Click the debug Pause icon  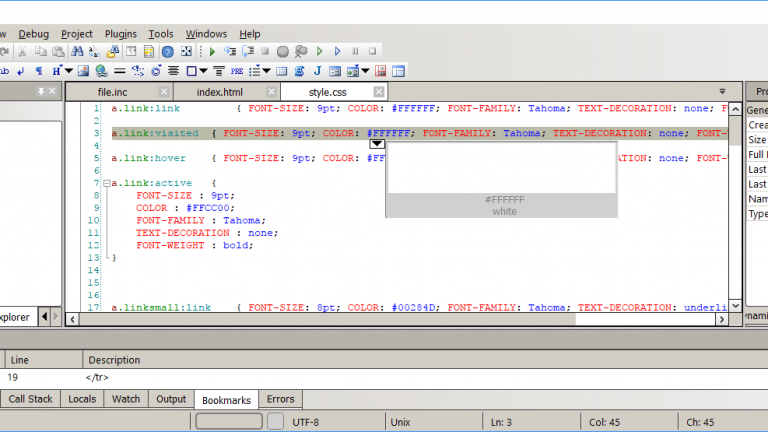pos(354,51)
